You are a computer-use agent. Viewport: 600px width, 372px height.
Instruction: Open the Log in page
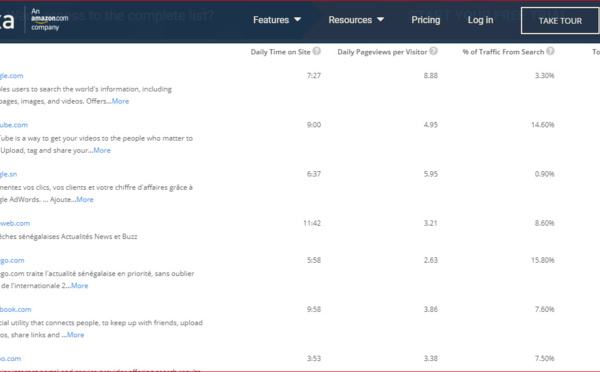pos(480,20)
